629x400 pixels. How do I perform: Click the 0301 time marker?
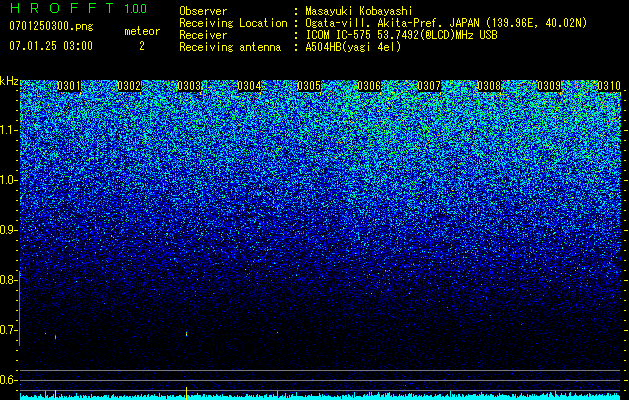click(x=69, y=86)
